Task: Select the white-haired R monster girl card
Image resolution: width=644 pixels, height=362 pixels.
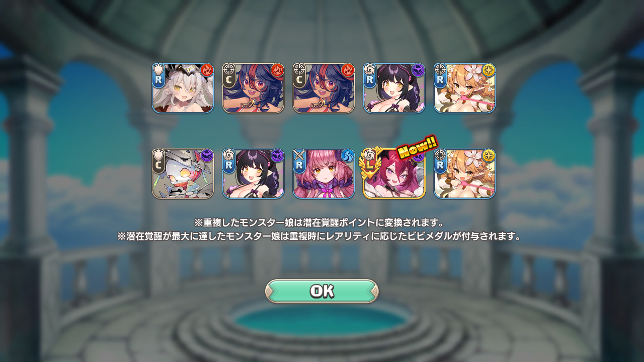Action: 183,88
